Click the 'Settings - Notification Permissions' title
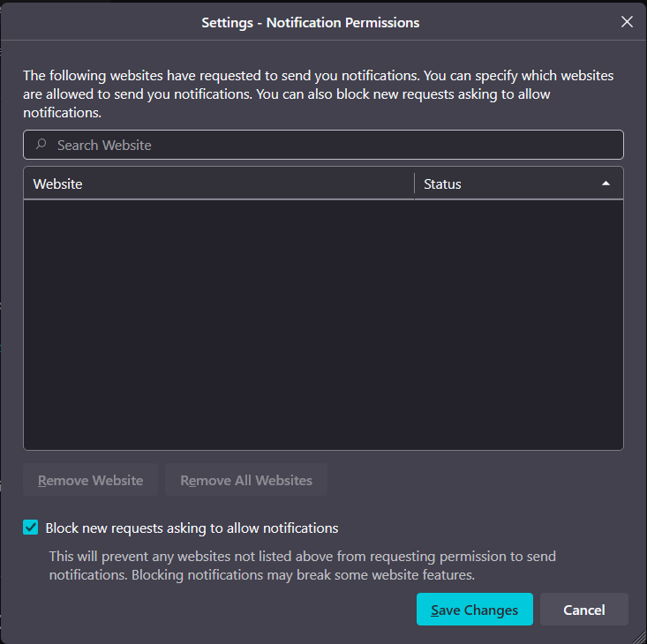Screen dimensions: 647x644 pos(311,22)
